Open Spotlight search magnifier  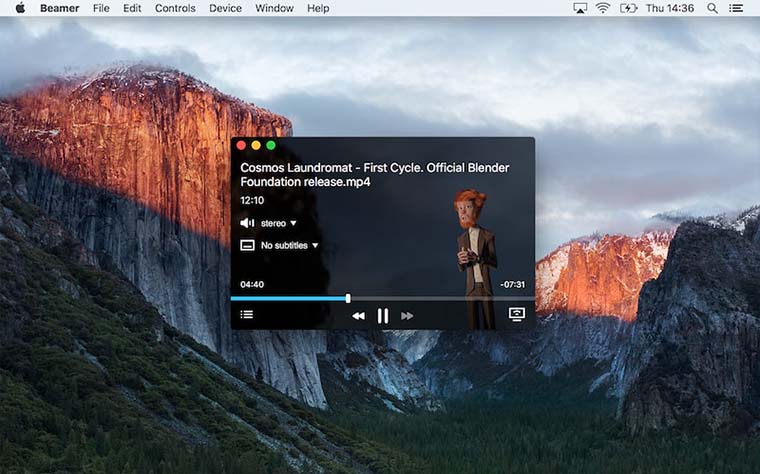point(712,8)
